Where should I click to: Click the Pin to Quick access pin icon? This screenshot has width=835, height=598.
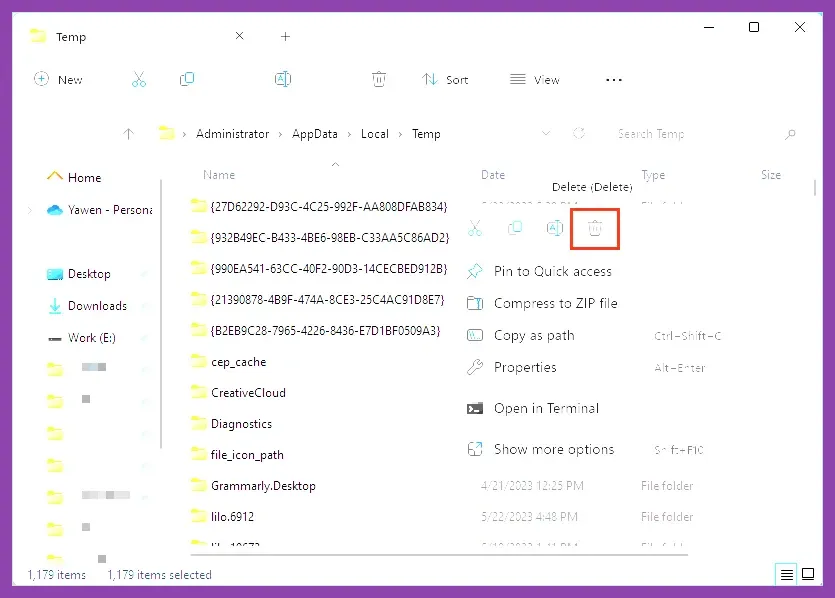474,272
